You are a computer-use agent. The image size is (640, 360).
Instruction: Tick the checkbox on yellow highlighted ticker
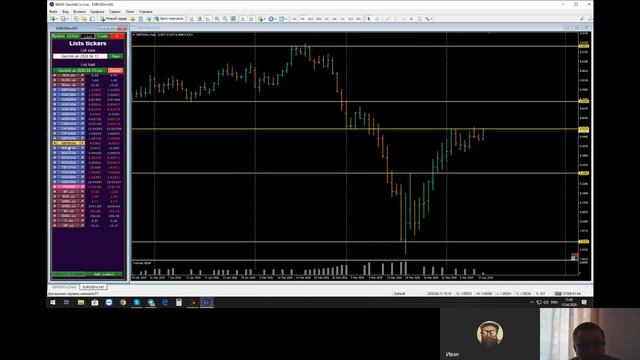point(55,143)
